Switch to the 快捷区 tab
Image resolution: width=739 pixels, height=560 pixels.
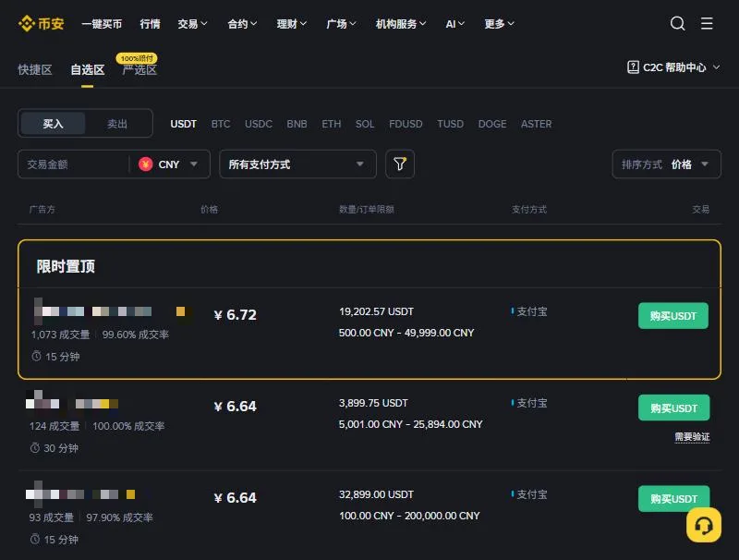point(35,69)
